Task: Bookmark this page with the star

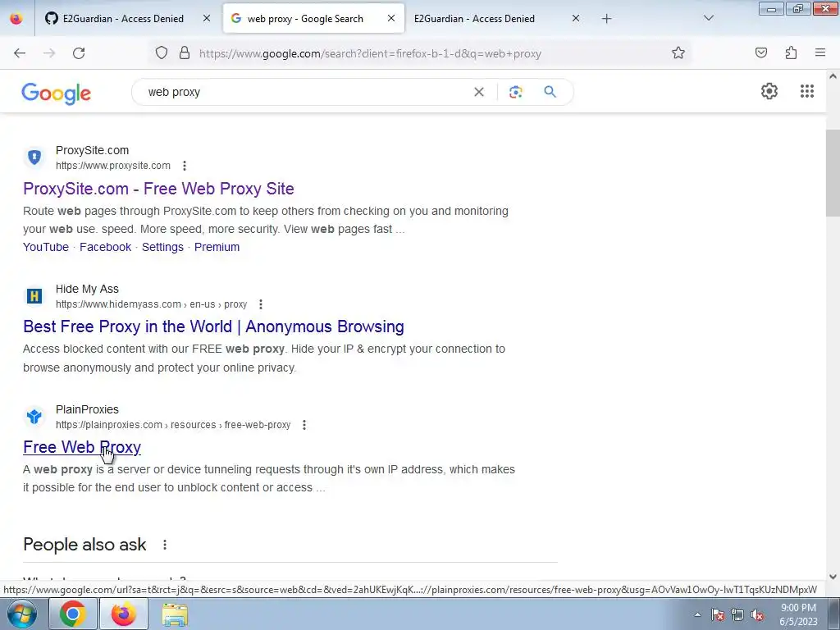Action: (x=678, y=52)
